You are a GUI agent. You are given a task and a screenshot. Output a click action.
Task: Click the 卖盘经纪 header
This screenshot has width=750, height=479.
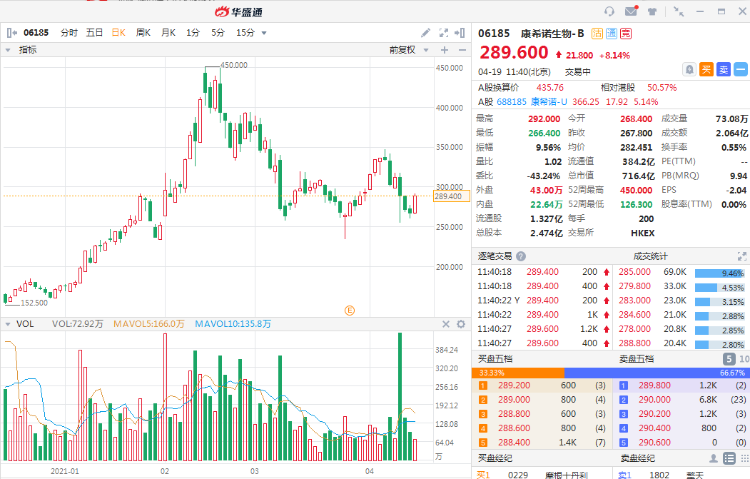pyautogui.click(x=638, y=458)
